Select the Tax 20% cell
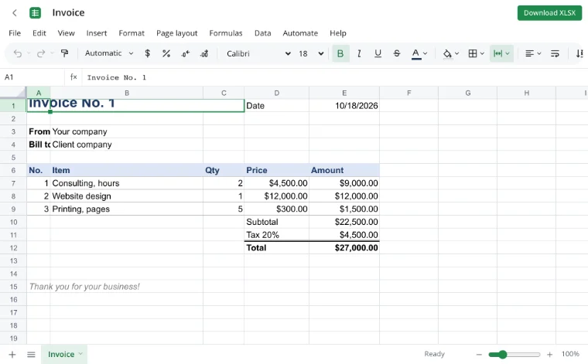This screenshot has width=588, height=364. (x=277, y=235)
